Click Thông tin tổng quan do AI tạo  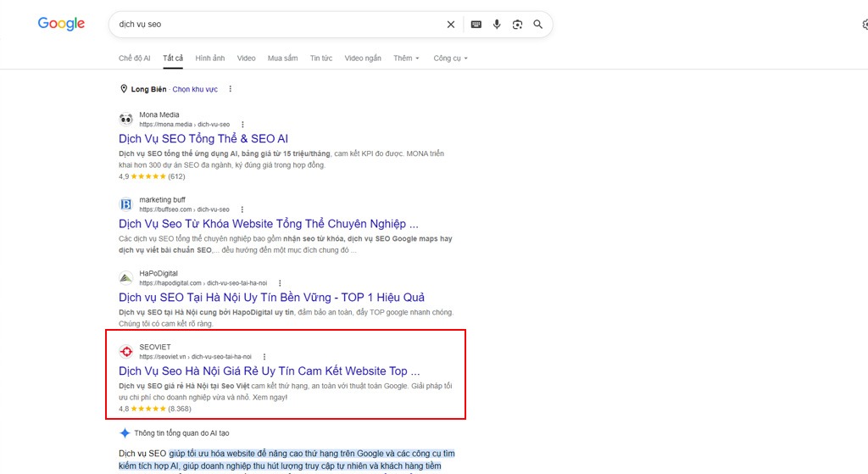pyautogui.click(x=181, y=433)
